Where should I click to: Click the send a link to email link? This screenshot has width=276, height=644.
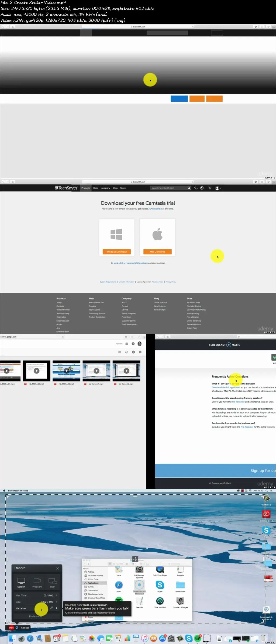(x=130, y=263)
